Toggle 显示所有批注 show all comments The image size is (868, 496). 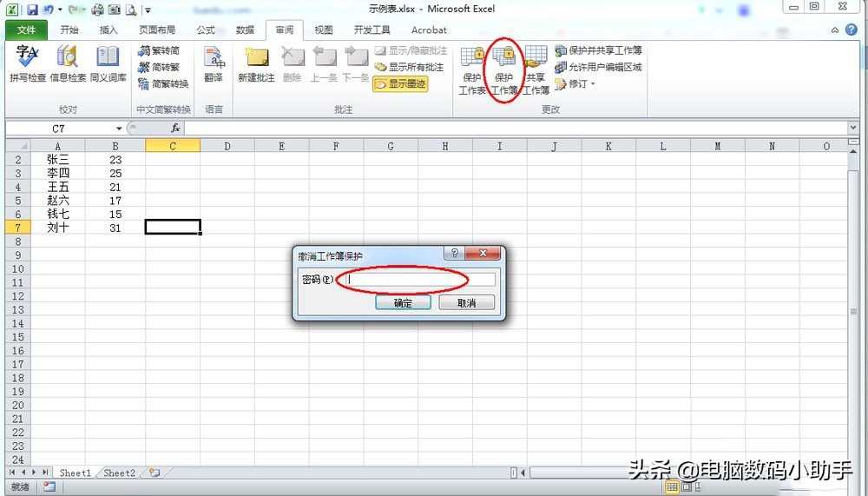point(409,67)
